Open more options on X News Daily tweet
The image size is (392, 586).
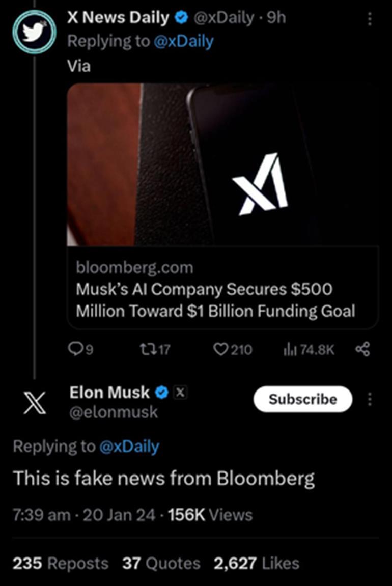click(370, 19)
